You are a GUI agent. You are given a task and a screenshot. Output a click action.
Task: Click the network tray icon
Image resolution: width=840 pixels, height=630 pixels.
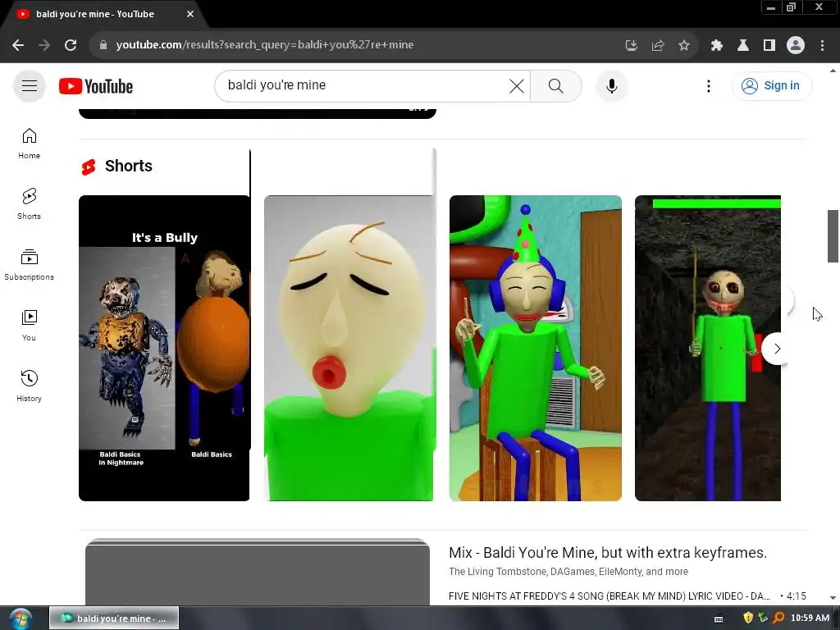763,618
